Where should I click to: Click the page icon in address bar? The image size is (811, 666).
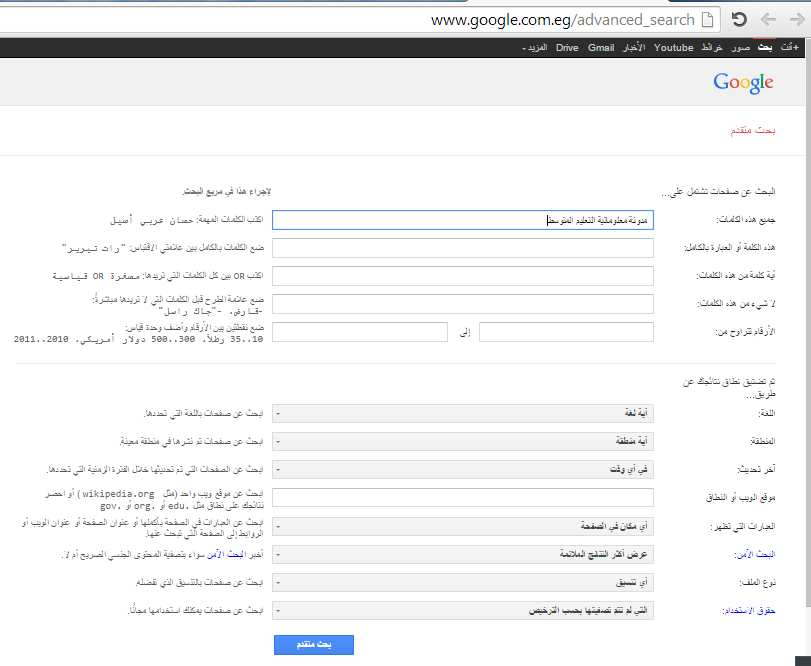pos(707,20)
